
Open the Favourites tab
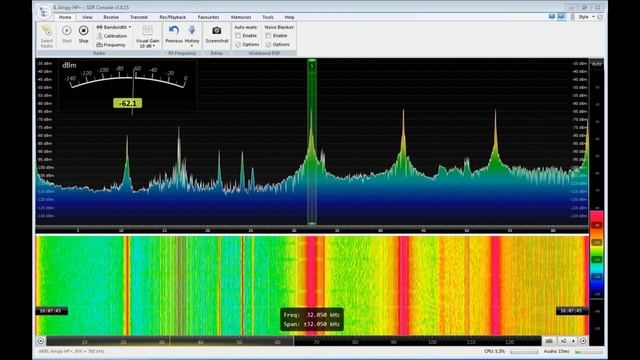click(208, 17)
